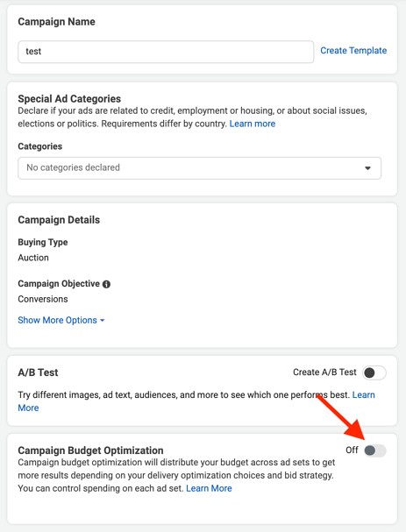This screenshot has width=406, height=532.
Task: Click the info icon beside Campaign Objective
Action: 106,284
